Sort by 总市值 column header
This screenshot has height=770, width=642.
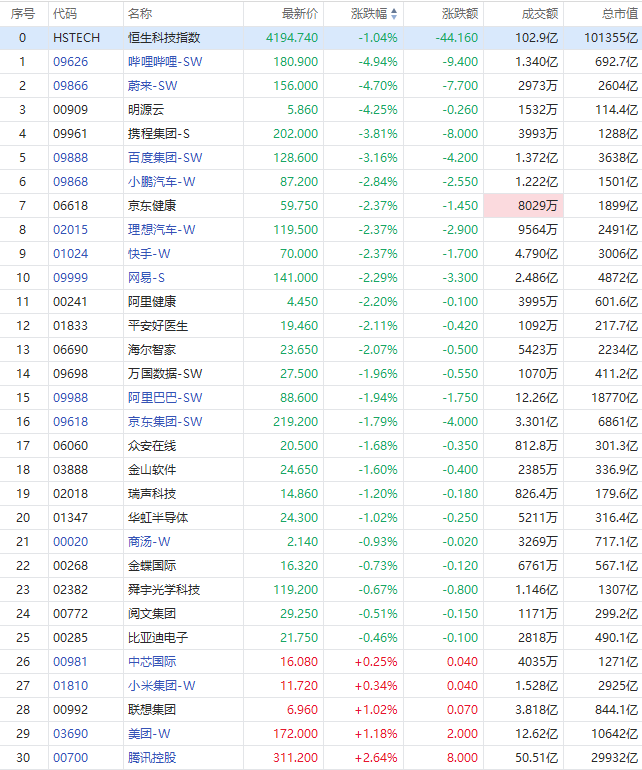click(x=620, y=14)
